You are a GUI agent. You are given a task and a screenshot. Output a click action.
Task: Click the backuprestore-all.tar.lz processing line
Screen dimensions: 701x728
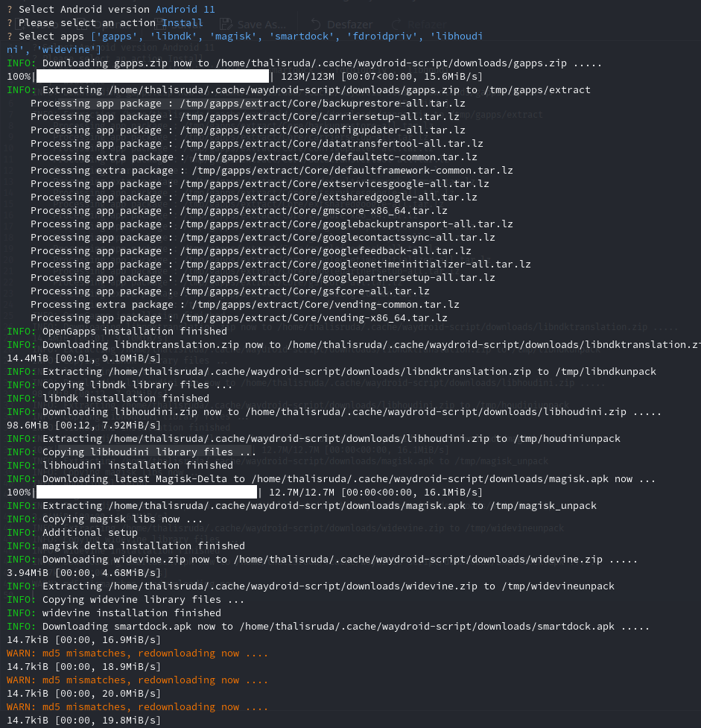[x=248, y=104]
